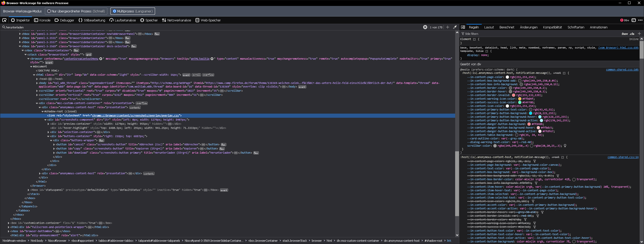The image size is (644, 244).
Task: Expand ellipsis of panel-3-3434 hbox
Action: tap(140, 34)
